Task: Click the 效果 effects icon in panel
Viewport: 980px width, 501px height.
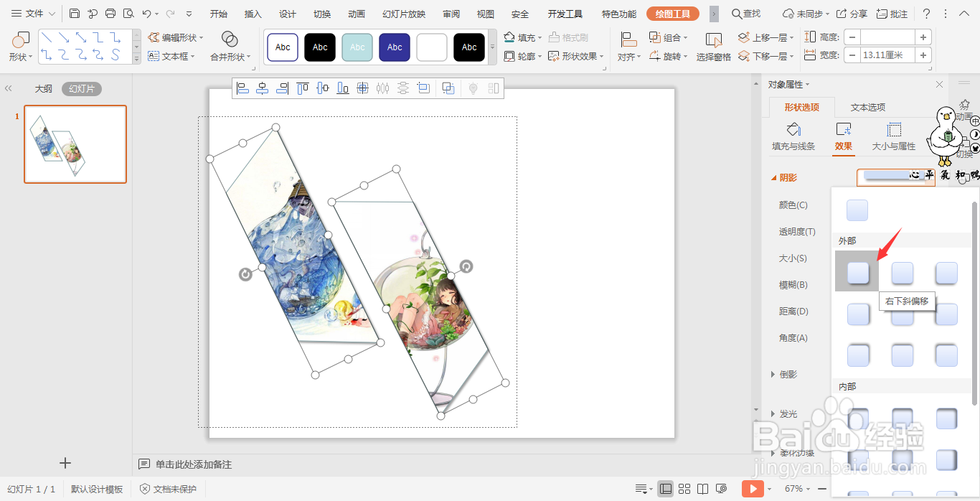Action: click(844, 129)
